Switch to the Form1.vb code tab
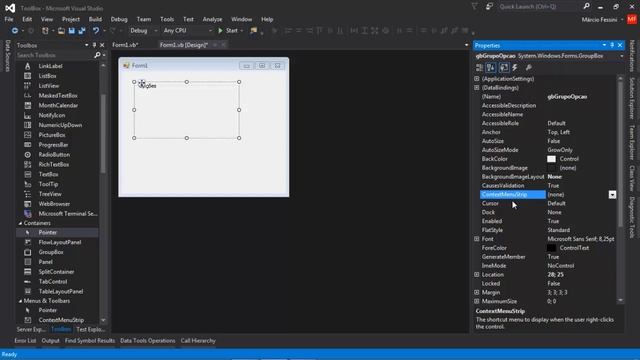This screenshot has height=360, width=640. coord(125,45)
